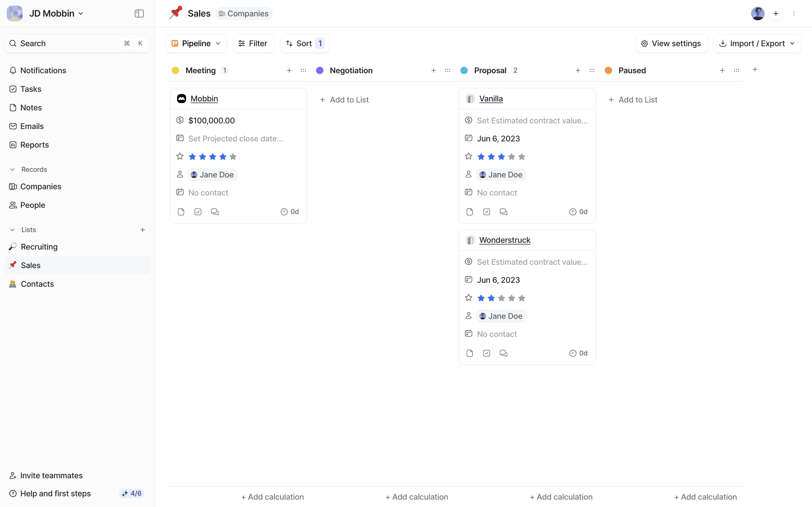812x507 pixels.
Task: Click the notes icon on Mobbin card
Action: click(181, 212)
